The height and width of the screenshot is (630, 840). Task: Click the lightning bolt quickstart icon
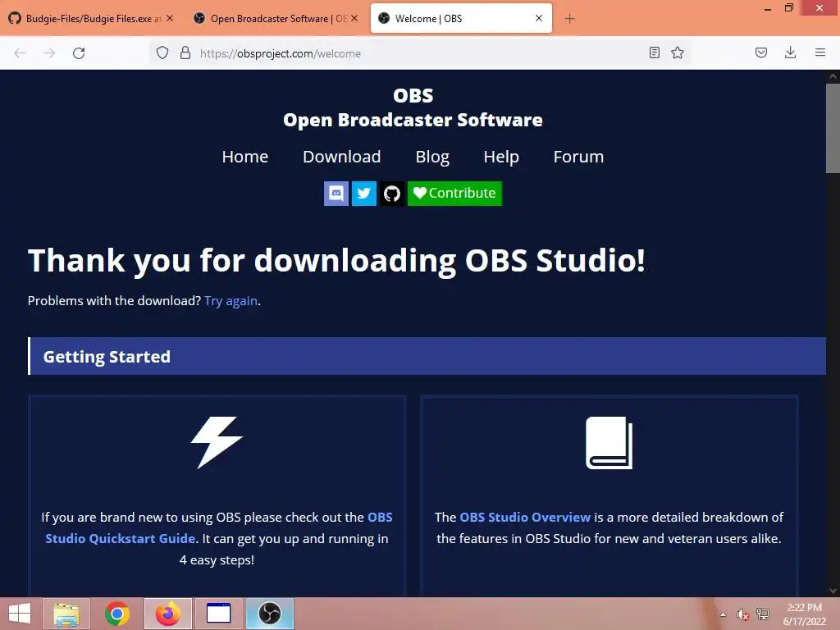tap(217, 442)
